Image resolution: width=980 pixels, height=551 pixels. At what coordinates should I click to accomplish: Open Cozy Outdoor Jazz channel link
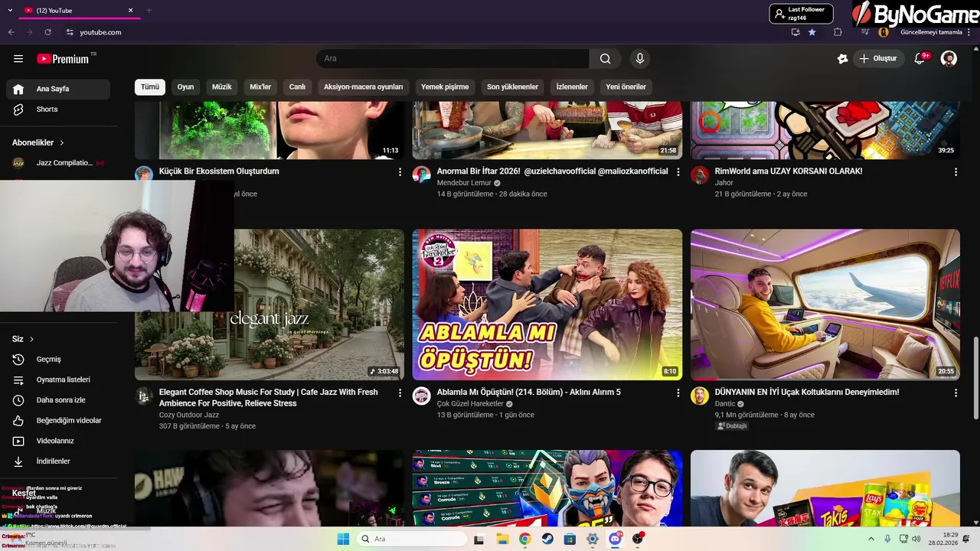[x=189, y=415]
